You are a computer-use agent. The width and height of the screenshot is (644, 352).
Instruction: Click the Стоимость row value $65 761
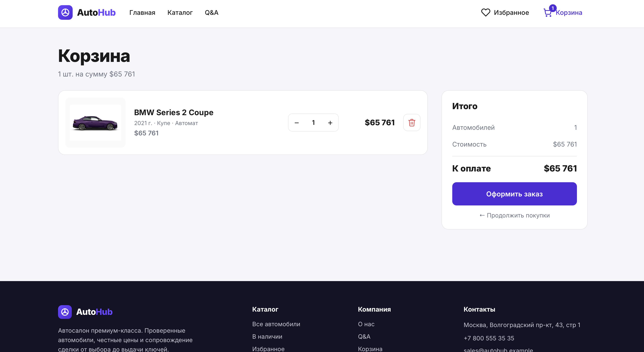tap(565, 144)
